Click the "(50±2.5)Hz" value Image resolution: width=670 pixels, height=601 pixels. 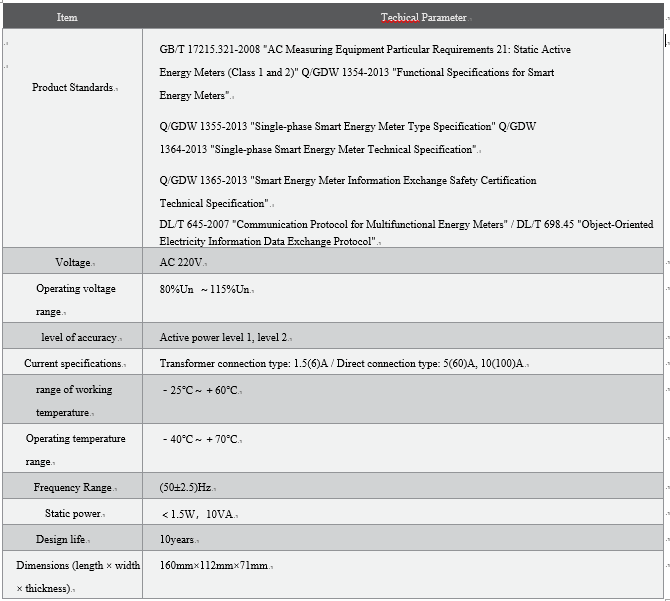(185, 488)
